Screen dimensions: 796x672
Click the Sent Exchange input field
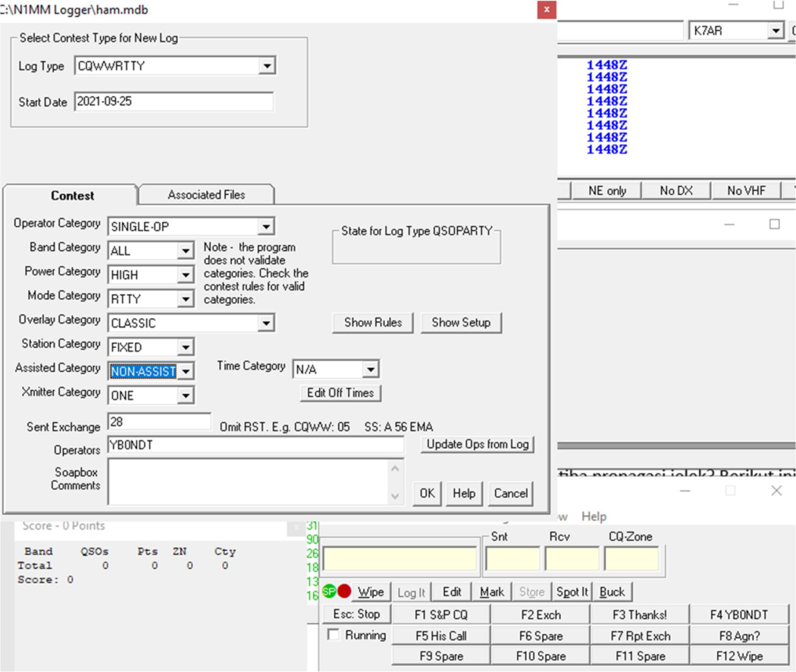159,421
